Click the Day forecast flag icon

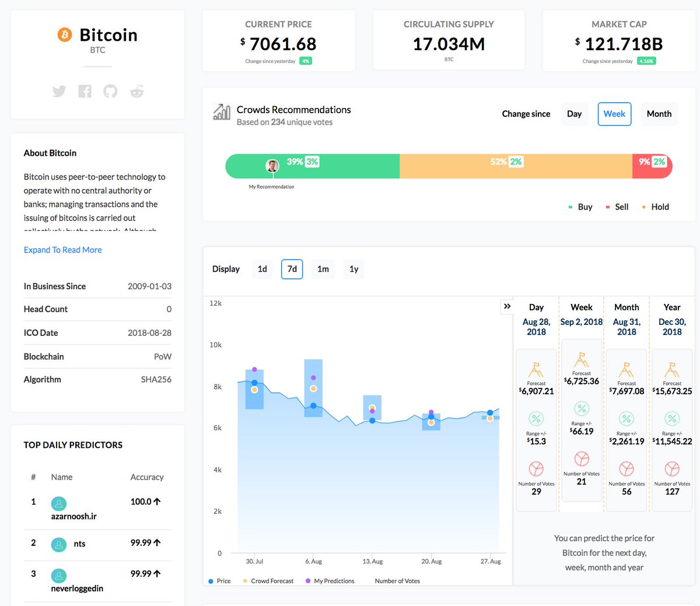tap(536, 370)
